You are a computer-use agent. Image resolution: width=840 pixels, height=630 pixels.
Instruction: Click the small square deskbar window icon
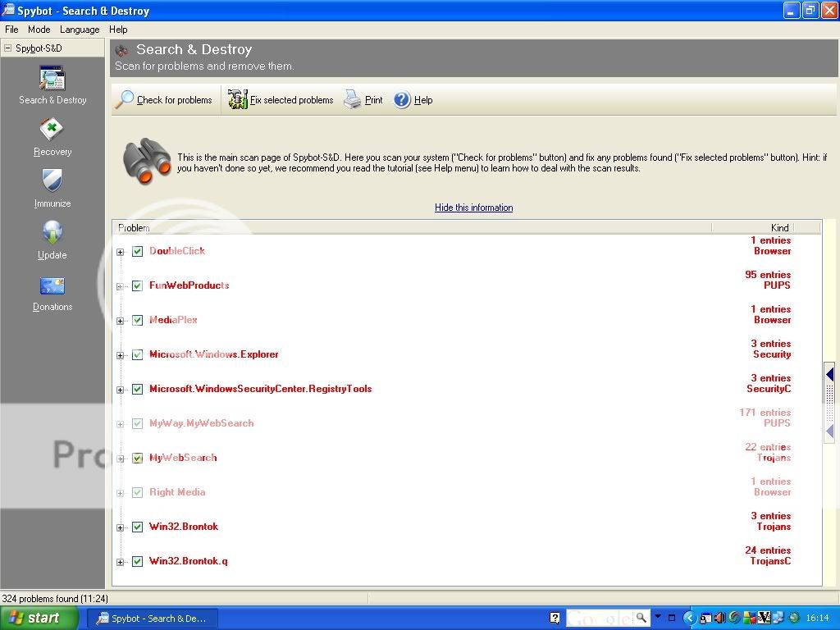672,618
